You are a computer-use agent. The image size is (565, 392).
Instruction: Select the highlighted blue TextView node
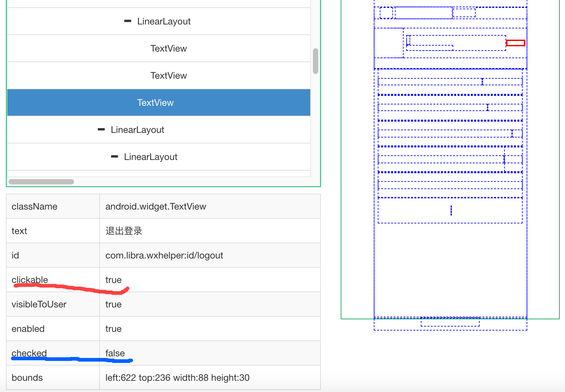pos(155,102)
